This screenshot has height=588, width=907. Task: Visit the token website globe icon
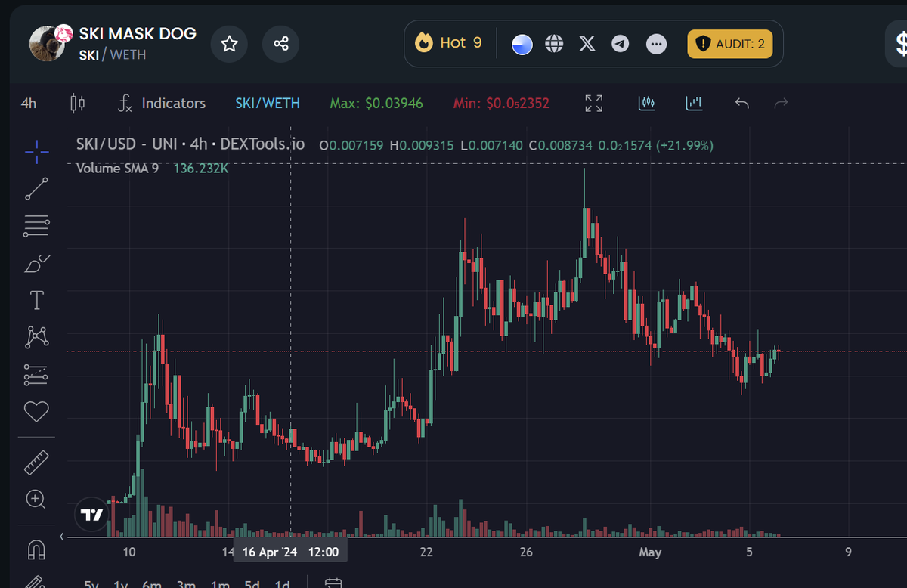click(555, 44)
